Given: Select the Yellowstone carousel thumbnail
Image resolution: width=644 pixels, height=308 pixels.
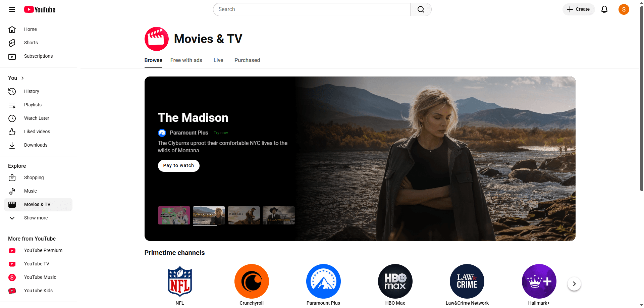Looking at the screenshot, I should [279, 215].
